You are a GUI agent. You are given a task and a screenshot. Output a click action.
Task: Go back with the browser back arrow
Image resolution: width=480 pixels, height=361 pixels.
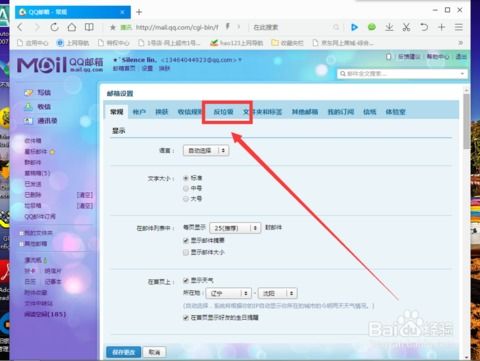pos(20,27)
